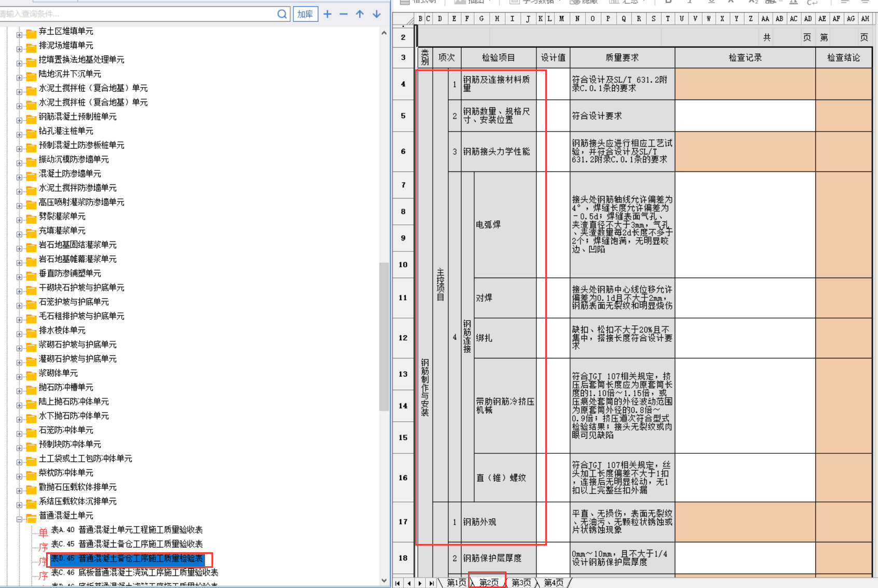Click the 加库 button
Viewport: 878px width, 588px height.
coord(305,14)
